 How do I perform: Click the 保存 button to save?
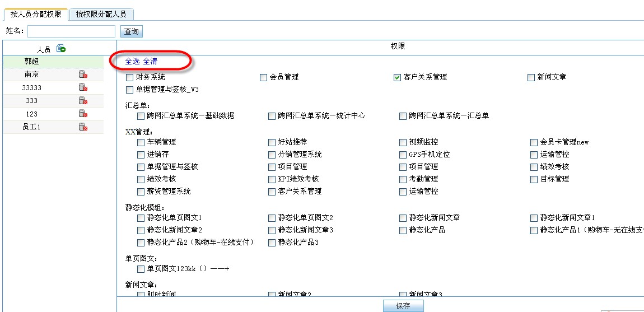[x=403, y=306]
